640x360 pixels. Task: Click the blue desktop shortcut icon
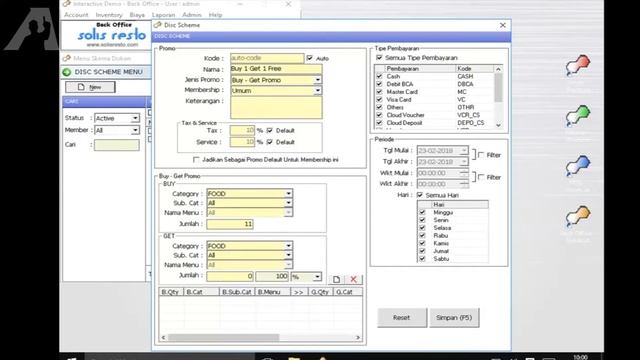[x=578, y=166]
